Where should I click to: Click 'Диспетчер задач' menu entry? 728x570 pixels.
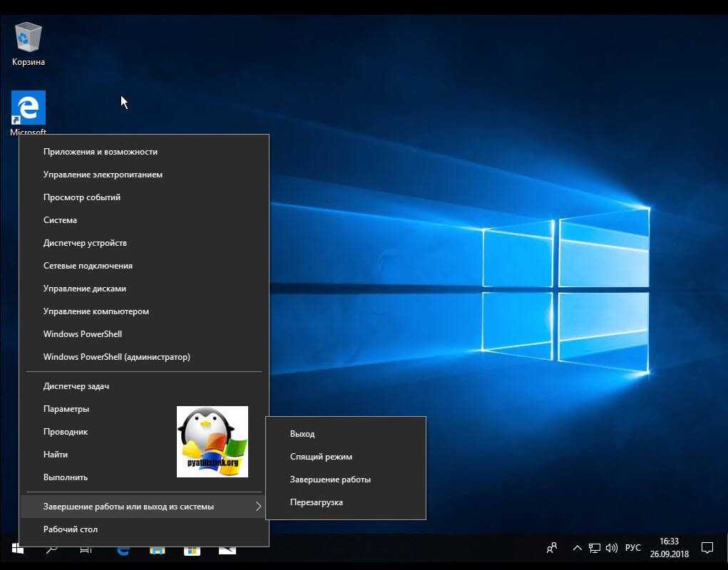pos(76,386)
